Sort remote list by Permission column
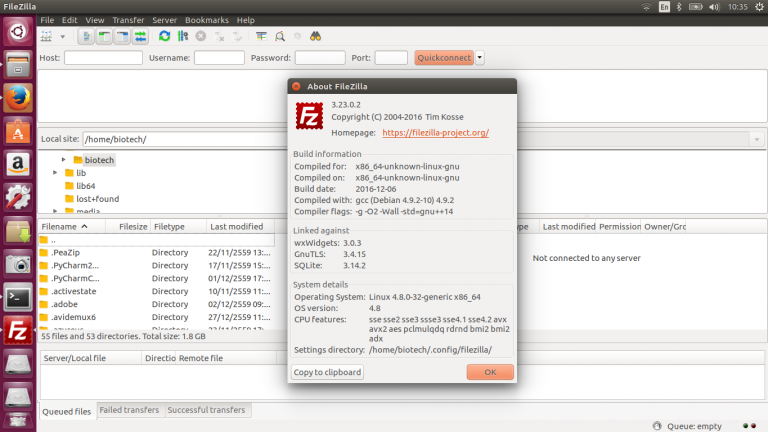This screenshot has width=768, height=432. click(619, 227)
